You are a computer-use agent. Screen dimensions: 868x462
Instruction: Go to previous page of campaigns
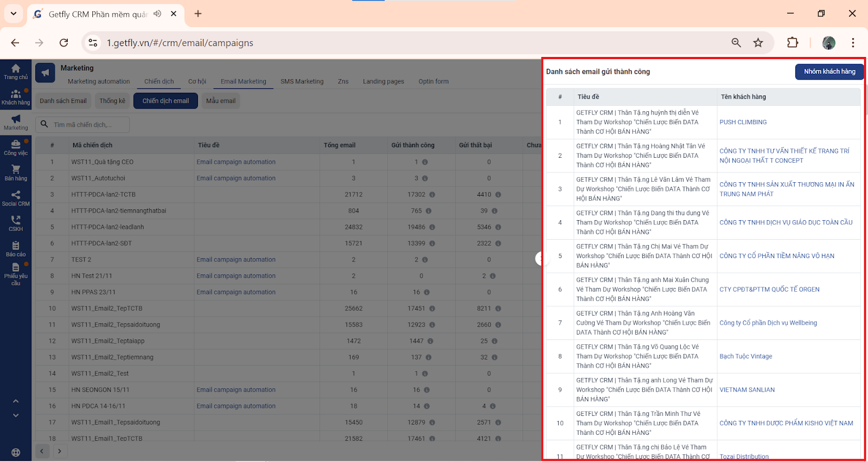point(42,451)
